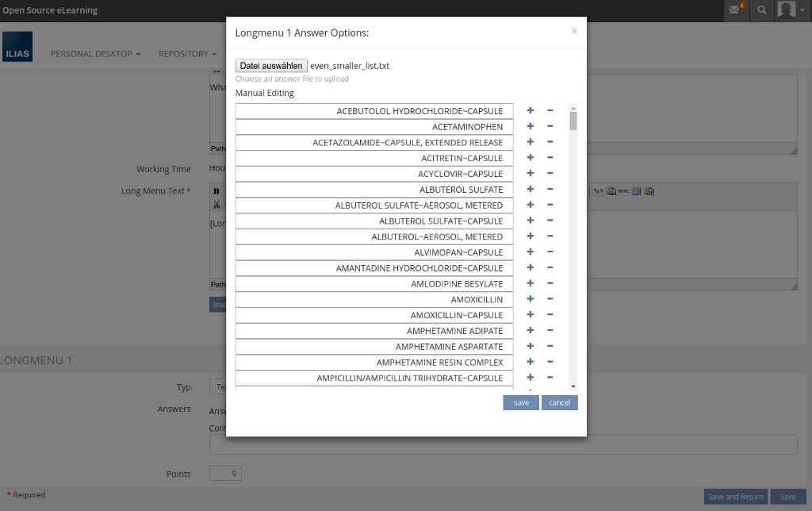Image resolution: width=812 pixels, height=511 pixels.
Task: Expand the Repository menu
Action: coord(187,54)
